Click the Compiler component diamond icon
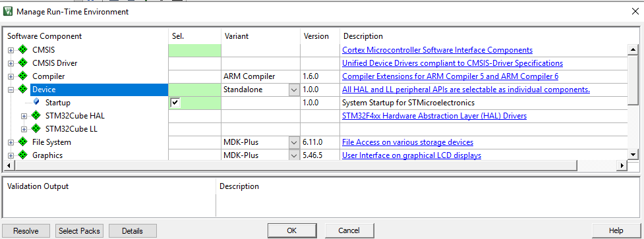This screenshot has width=644, height=239. 23,76
